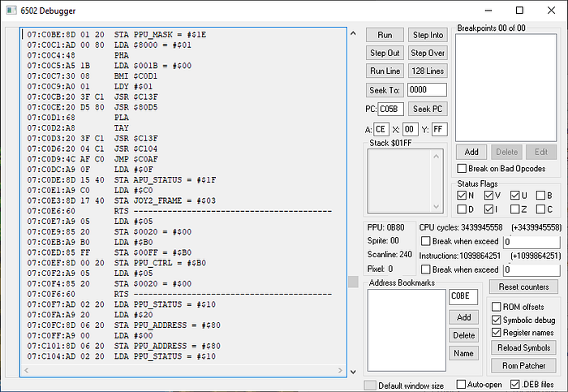This screenshot has height=392, width=568.
Task: Click Reload Symbols button
Action: tap(524, 348)
